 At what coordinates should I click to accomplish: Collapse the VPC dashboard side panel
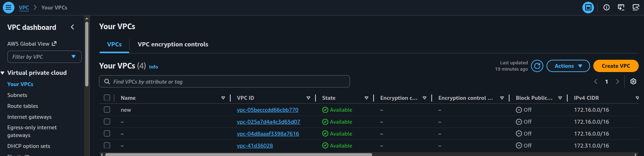click(x=73, y=27)
